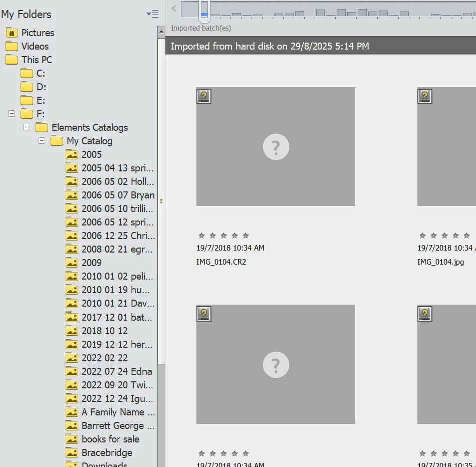The height and width of the screenshot is (467, 476).
Task: Click missing-file icon on second-row left thumbnail
Action: coord(204,314)
